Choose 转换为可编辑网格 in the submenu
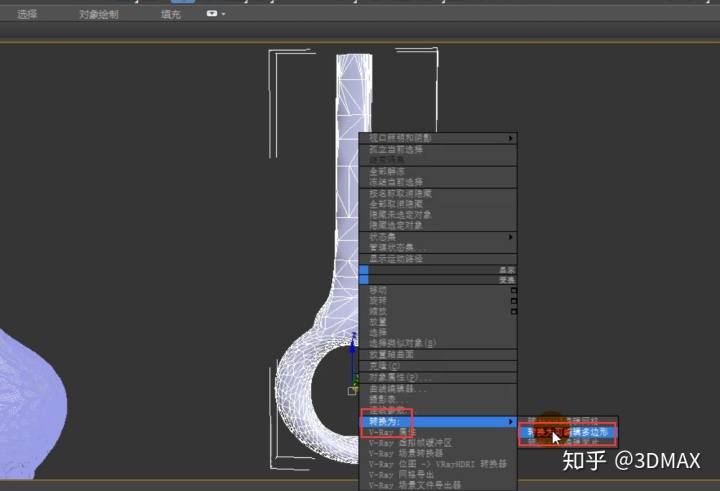Screen dimensions: 720x491 [x=569, y=421]
